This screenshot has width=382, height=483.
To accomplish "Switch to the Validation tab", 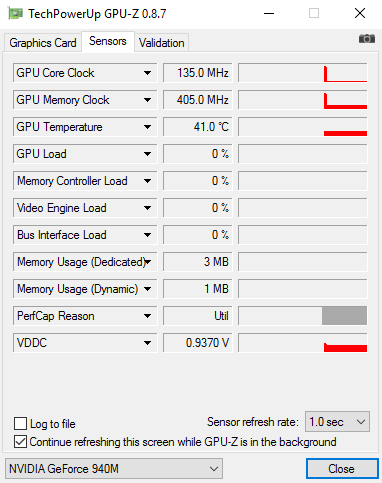I will (x=162, y=43).
